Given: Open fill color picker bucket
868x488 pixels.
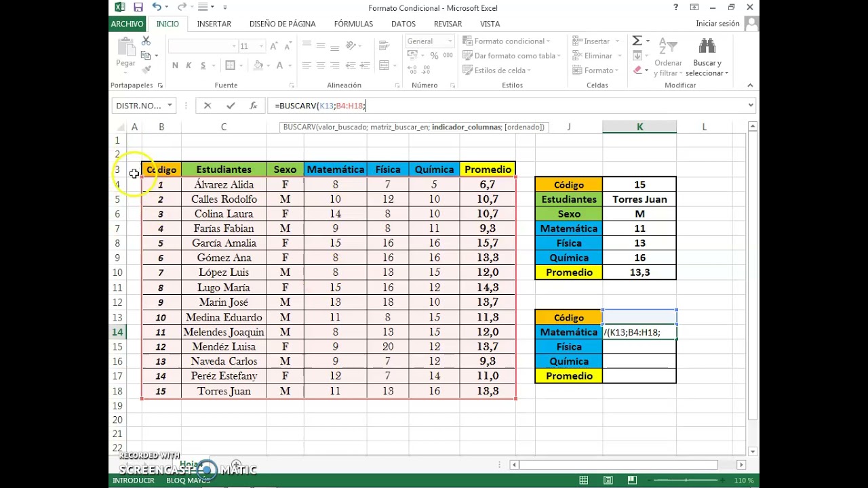Looking at the screenshot, I should 258,66.
